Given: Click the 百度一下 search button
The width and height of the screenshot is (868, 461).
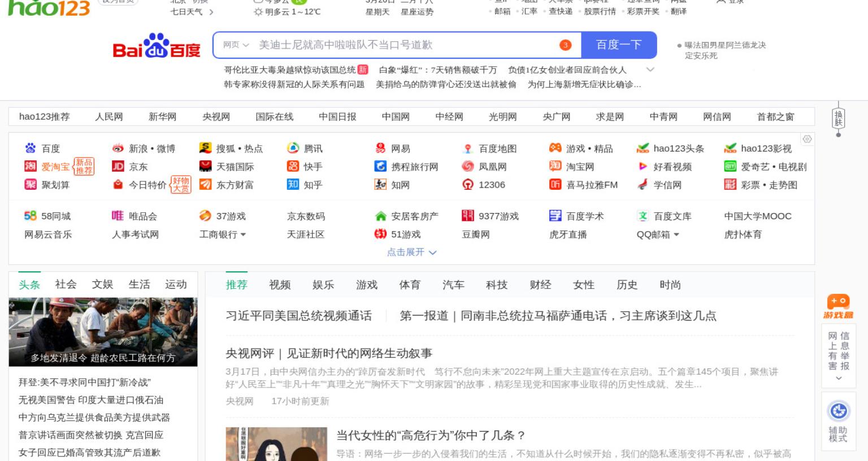Looking at the screenshot, I should [619, 45].
